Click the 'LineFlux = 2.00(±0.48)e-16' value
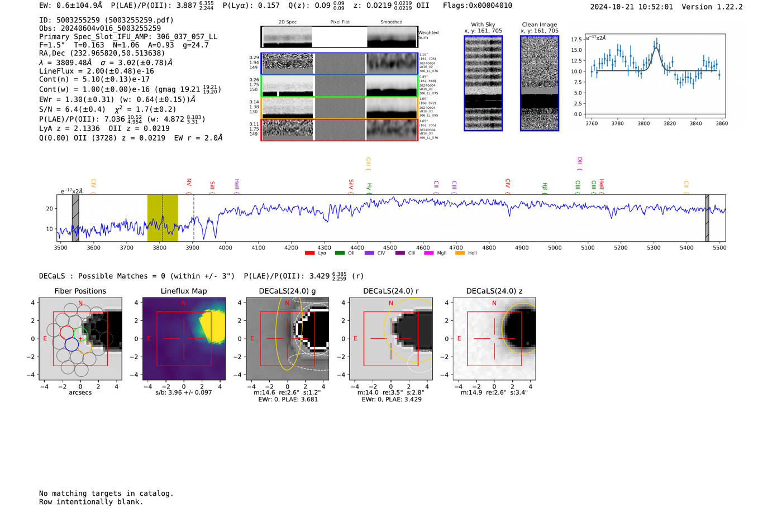The width and height of the screenshot is (782, 532). [97, 71]
